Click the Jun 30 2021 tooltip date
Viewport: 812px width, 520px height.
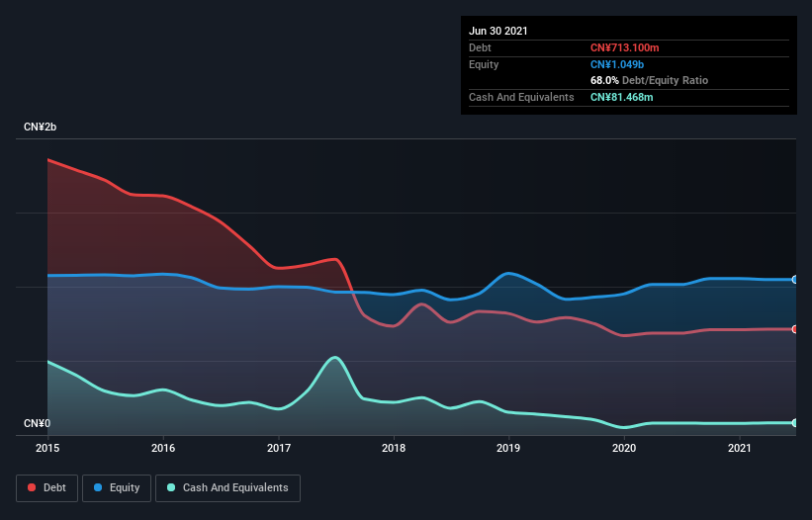[x=498, y=31]
